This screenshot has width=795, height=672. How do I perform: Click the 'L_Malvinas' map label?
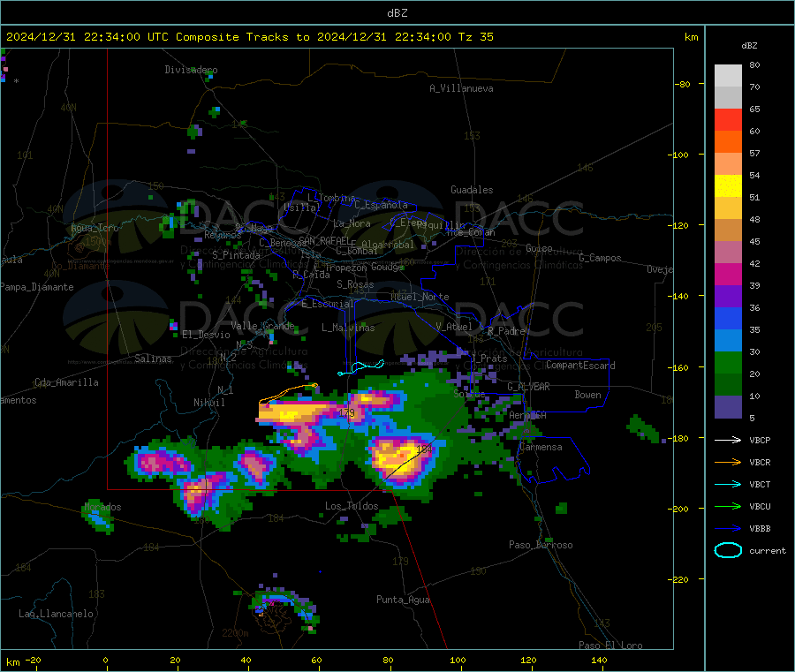click(348, 328)
